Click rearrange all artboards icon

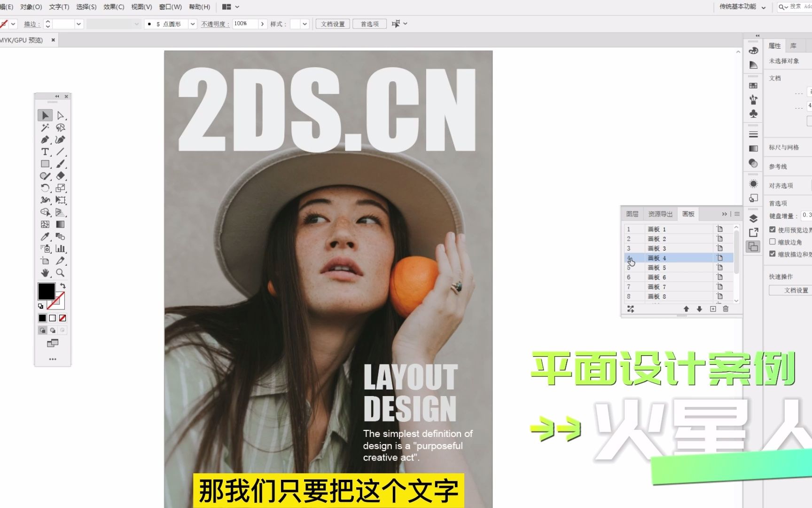click(x=631, y=309)
